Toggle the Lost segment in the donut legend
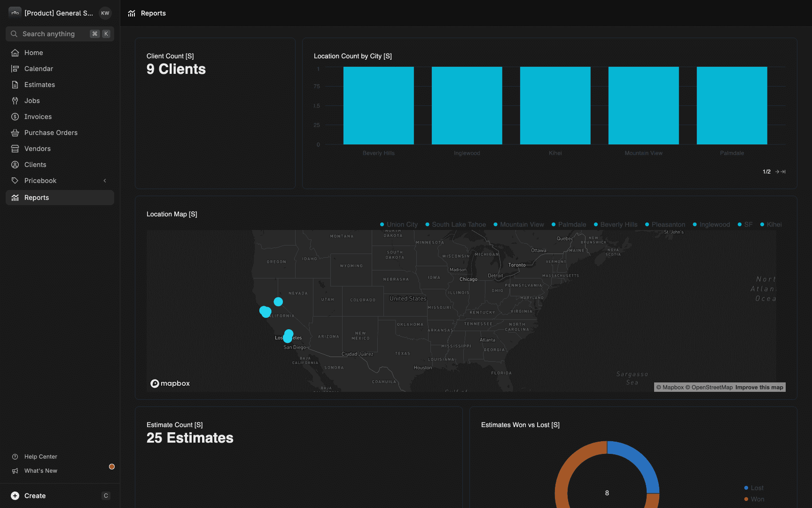 [754, 488]
